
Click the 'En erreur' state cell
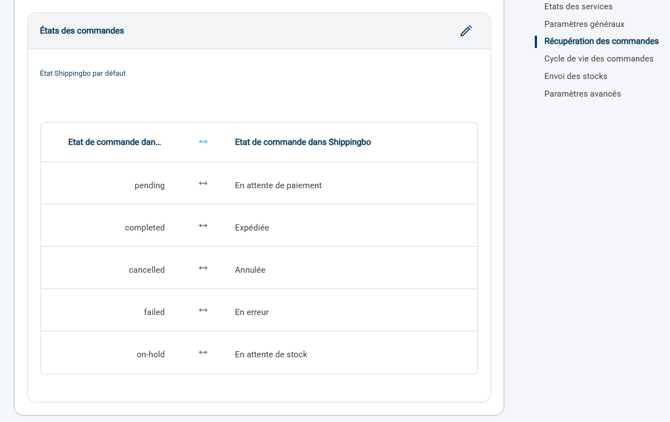coord(252,312)
